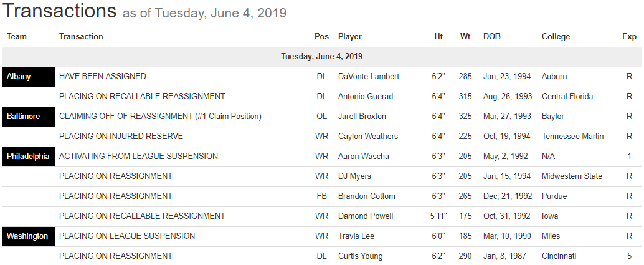Click the Tuesday, June 4, 2019 date row
Viewport: 644px width, 265px height.
click(x=321, y=57)
